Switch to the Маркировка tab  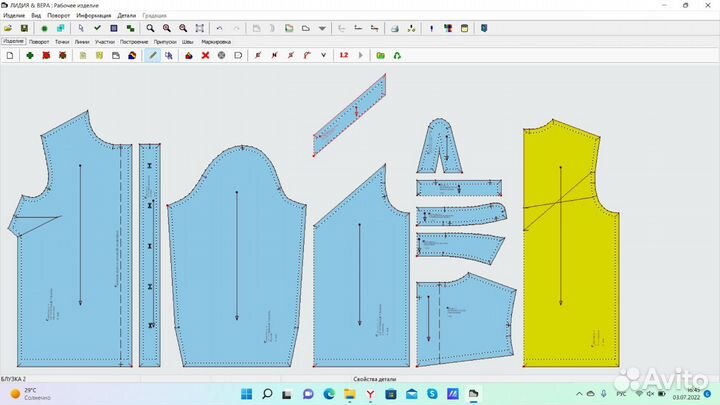pyautogui.click(x=216, y=42)
